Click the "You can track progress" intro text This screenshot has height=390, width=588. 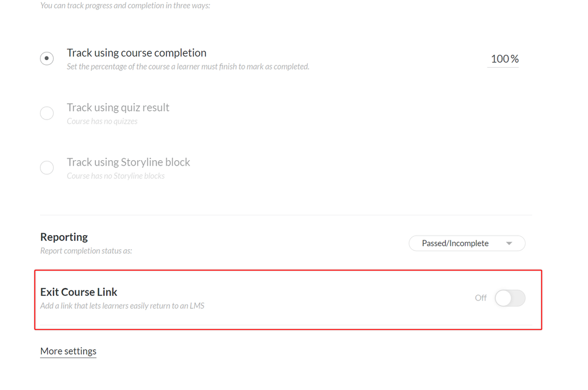click(125, 6)
